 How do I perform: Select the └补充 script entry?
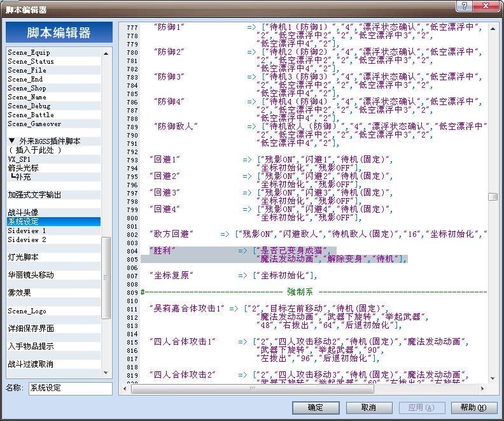[53, 177]
